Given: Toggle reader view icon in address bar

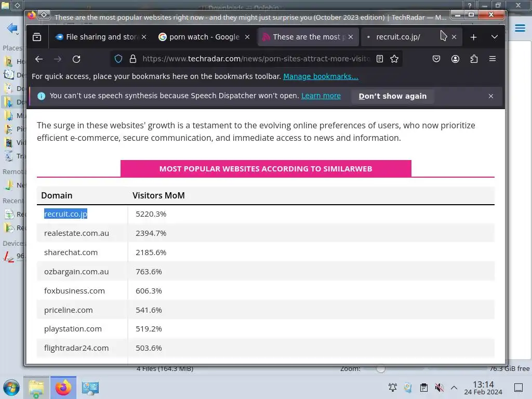Looking at the screenshot, I should coord(380,59).
